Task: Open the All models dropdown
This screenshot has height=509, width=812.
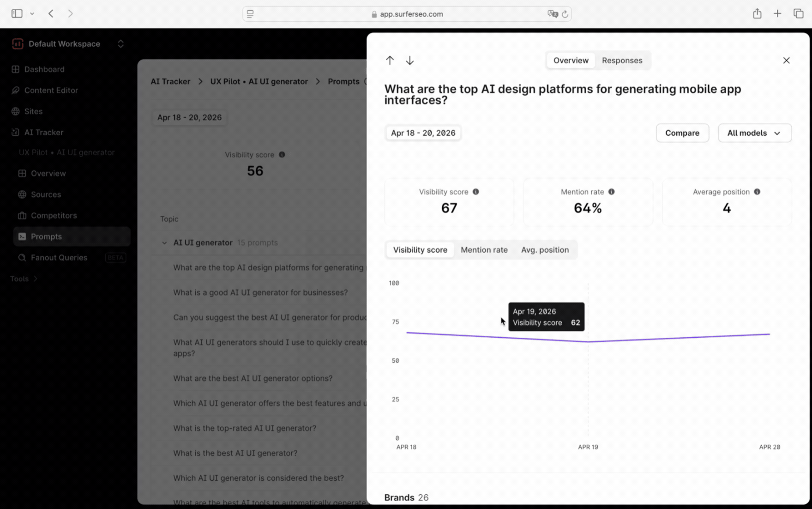Action: [x=754, y=133]
